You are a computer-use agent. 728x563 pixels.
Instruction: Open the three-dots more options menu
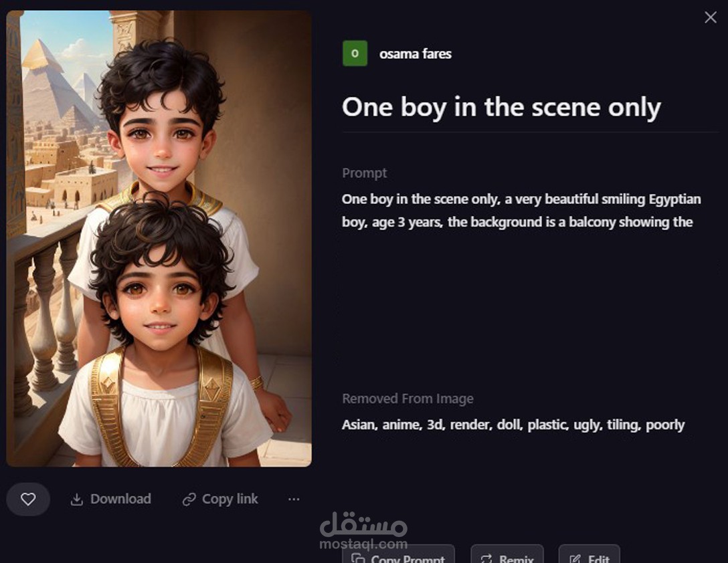coord(294,499)
